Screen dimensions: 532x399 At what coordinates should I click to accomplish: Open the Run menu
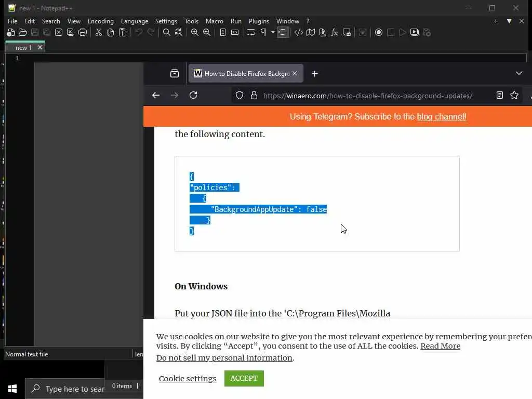click(x=236, y=21)
